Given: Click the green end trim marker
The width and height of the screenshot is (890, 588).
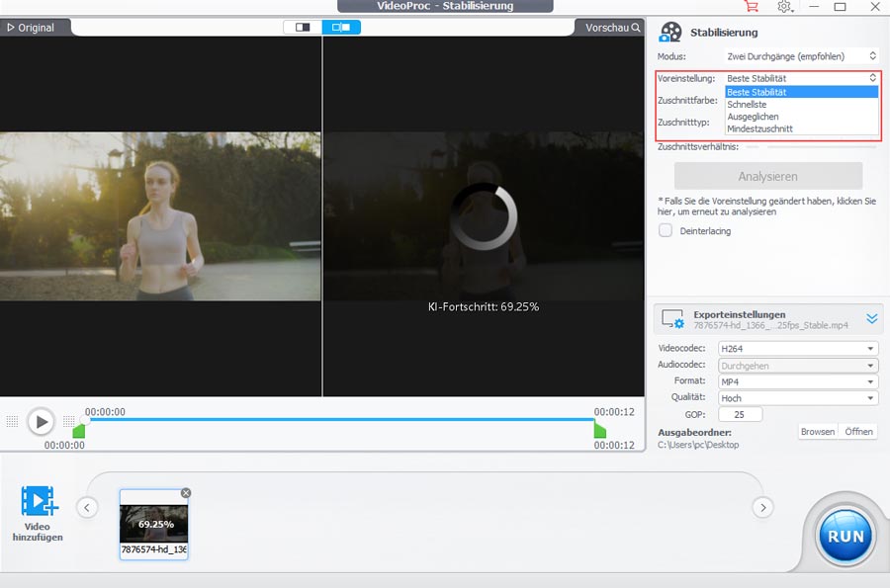Looking at the screenshot, I should pos(599,429).
